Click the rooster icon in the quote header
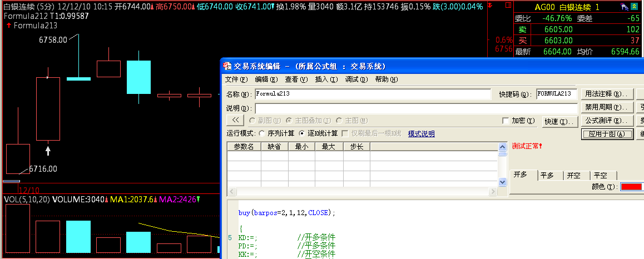The image size is (644, 259). pos(625,7)
